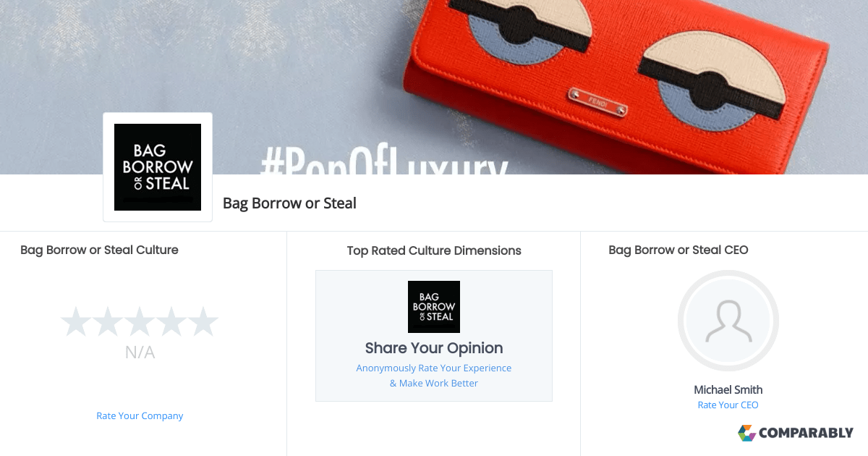This screenshot has height=456, width=868.
Task: Select the Bag Borrow or Steal Culture heading
Action: pos(99,250)
